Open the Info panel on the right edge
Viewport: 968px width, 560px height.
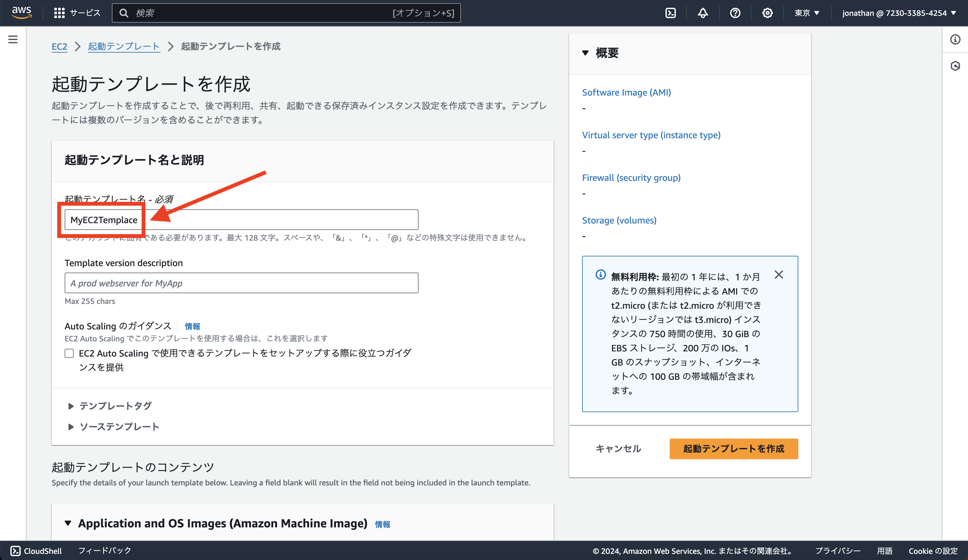pyautogui.click(x=955, y=39)
